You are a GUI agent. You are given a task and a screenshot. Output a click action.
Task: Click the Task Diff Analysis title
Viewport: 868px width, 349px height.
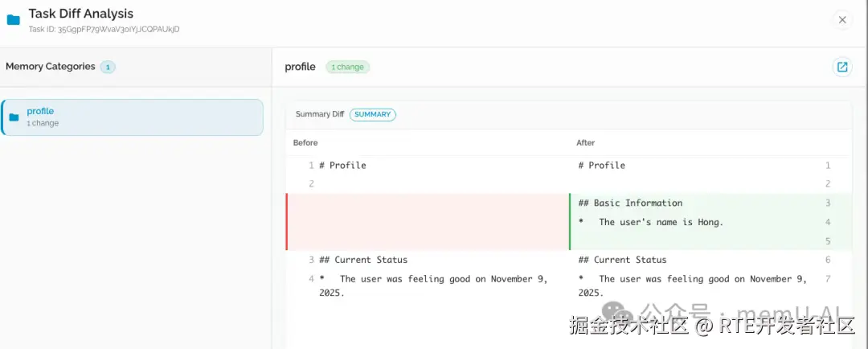tap(81, 14)
